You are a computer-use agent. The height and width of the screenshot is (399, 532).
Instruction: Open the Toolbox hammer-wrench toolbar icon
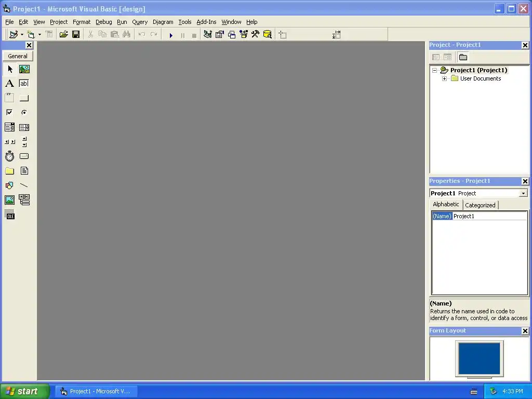pyautogui.click(x=255, y=35)
